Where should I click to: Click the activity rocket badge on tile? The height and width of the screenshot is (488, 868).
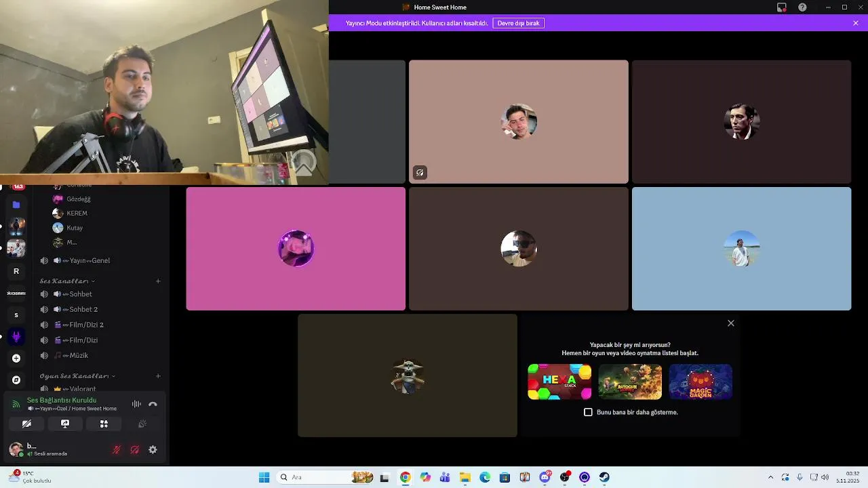(x=420, y=173)
